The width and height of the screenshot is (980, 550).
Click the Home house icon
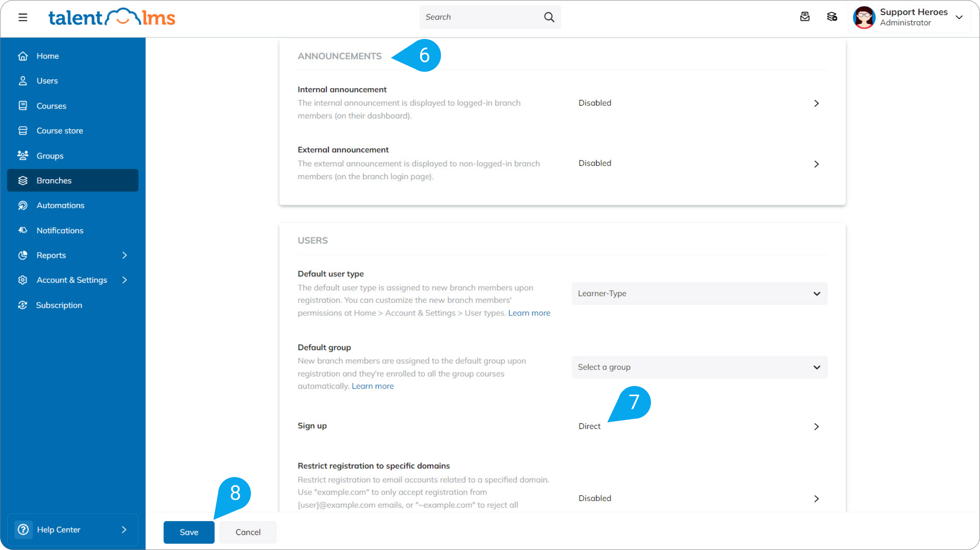(x=23, y=56)
